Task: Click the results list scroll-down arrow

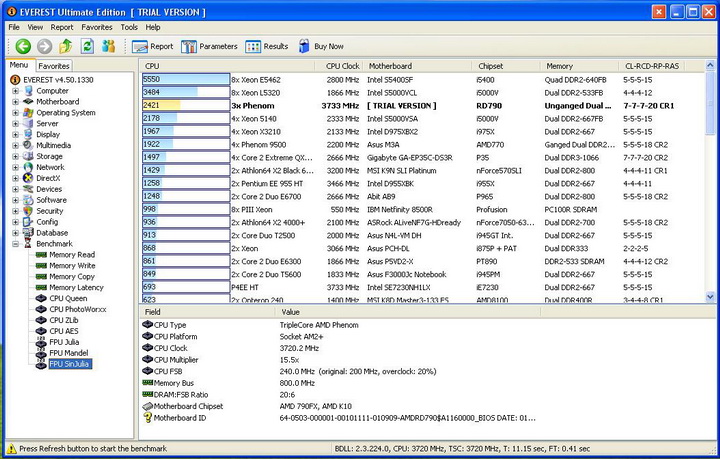Action: (x=710, y=297)
